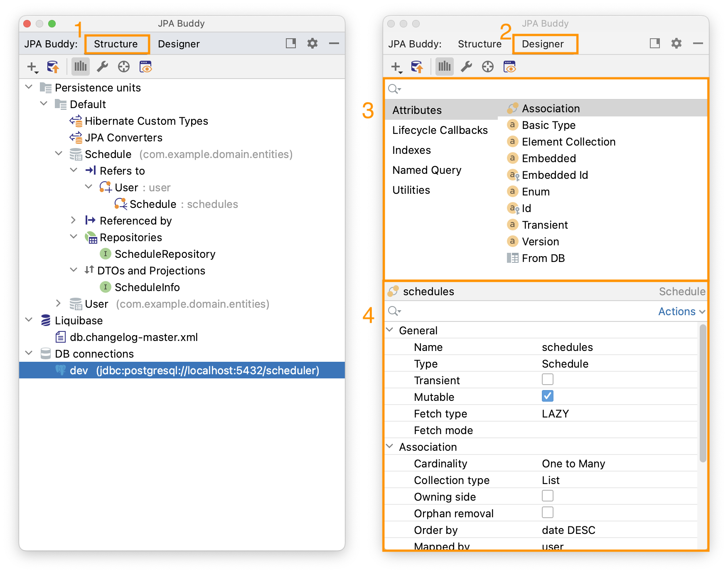728x573 pixels.
Task: Collapse the Liquibase node
Action: (x=29, y=319)
